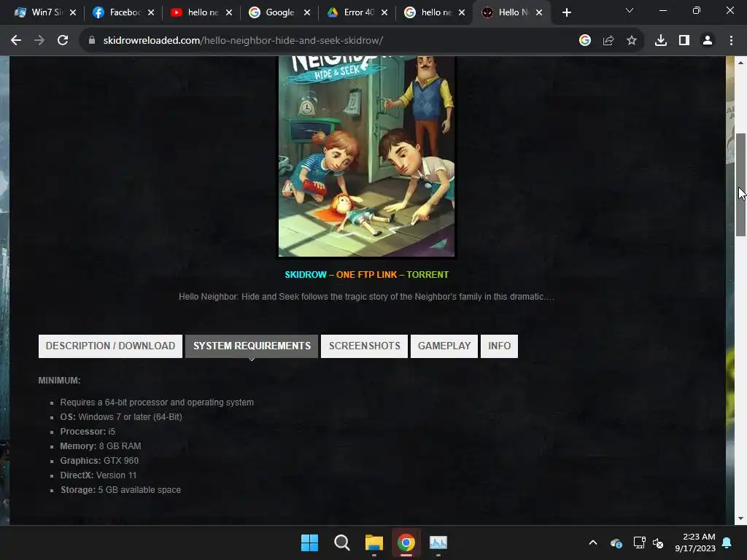Viewport: 747px width, 560px height.
Task: Go back to the previous page
Action: coord(16,41)
